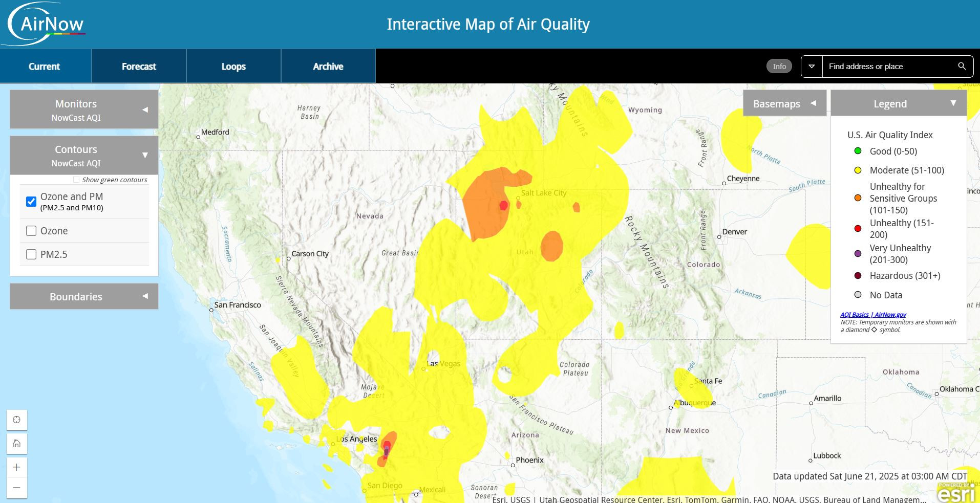Screen dimensions: 980x503
Task: Open the AQI Basics AirNow.gov link
Action: point(873,315)
